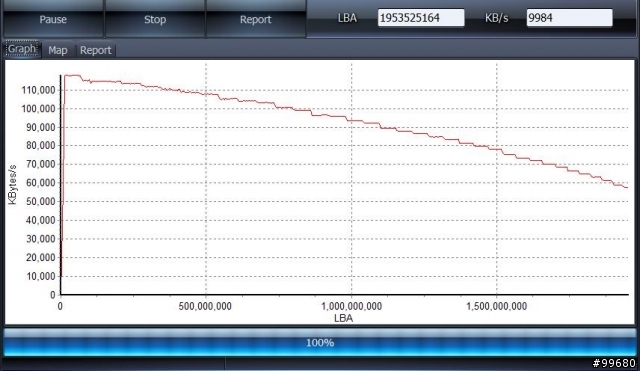Select the 90,000 y-axis label
This screenshot has height=371, width=640.
pyautogui.click(x=41, y=127)
